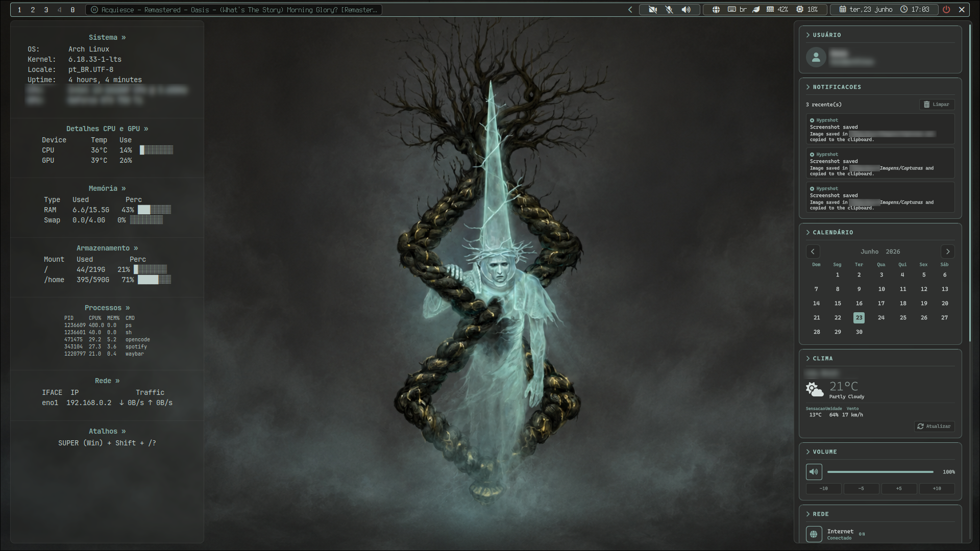The width and height of the screenshot is (980, 551).
Task: Click the volume slider track
Action: click(880, 472)
